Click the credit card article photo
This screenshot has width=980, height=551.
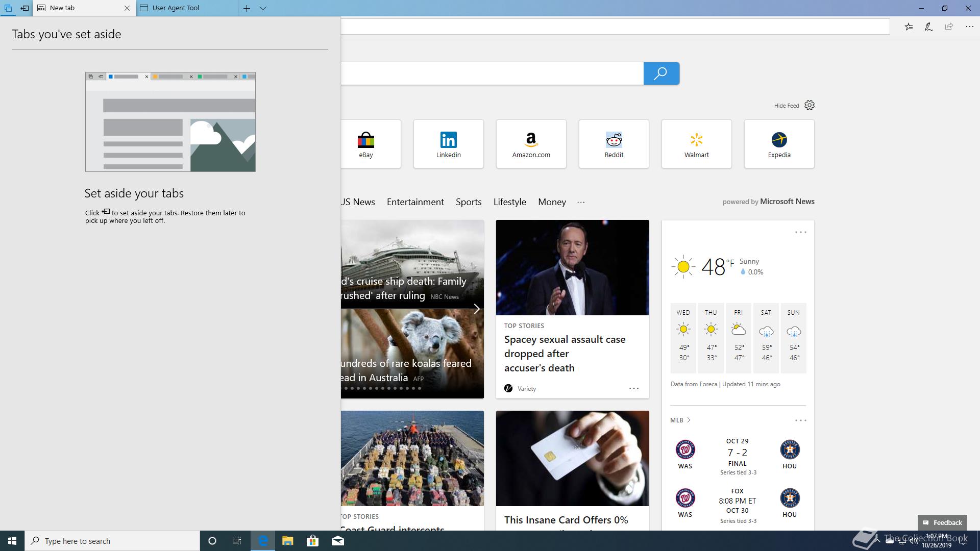pyautogui.click(x=572, y=458)
